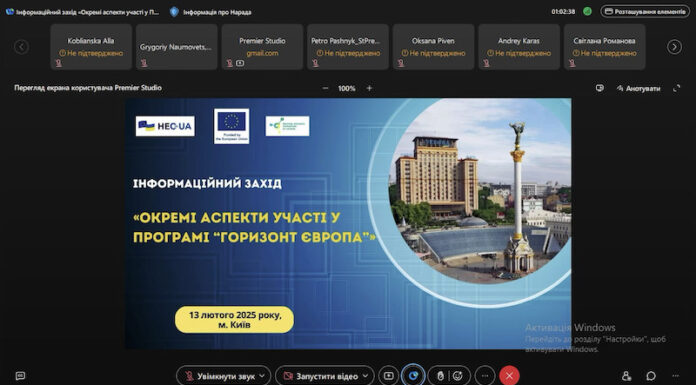Select Premier Studio participant tile

pos(262,47)
